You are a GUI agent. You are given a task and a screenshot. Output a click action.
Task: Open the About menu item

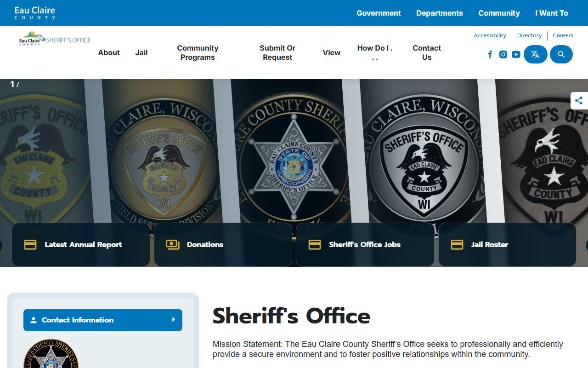[x=109, y=52]
